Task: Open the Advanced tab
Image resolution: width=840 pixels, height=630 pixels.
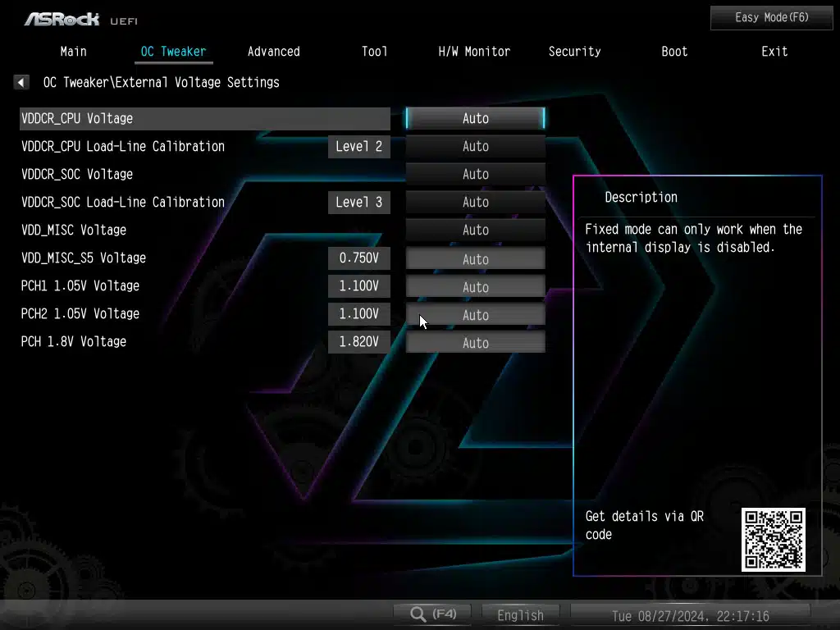Action: tap(273, 51)
